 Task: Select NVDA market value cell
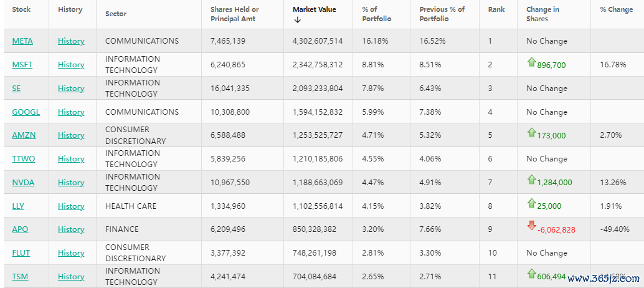click(x=318, y=183)
